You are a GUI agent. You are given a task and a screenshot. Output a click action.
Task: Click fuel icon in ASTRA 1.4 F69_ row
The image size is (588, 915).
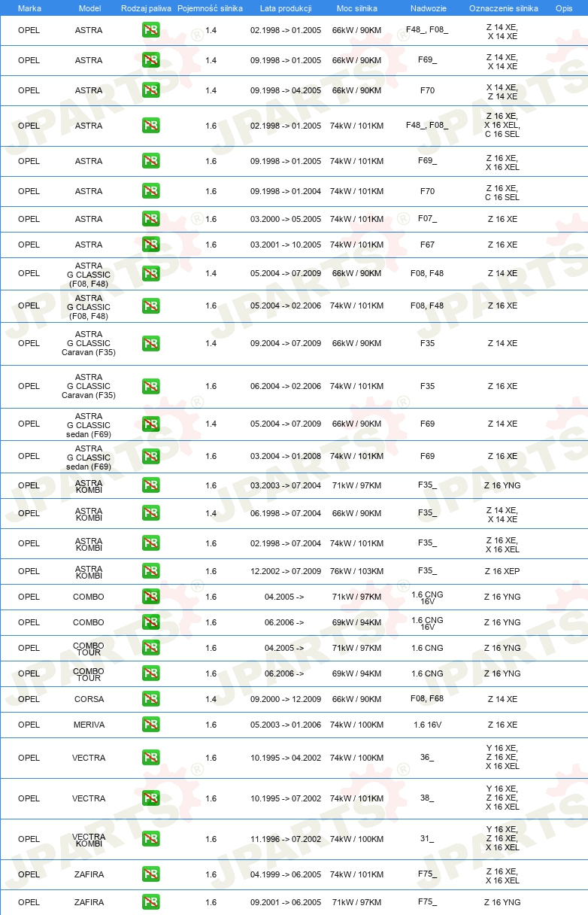(x=151, y=60)
